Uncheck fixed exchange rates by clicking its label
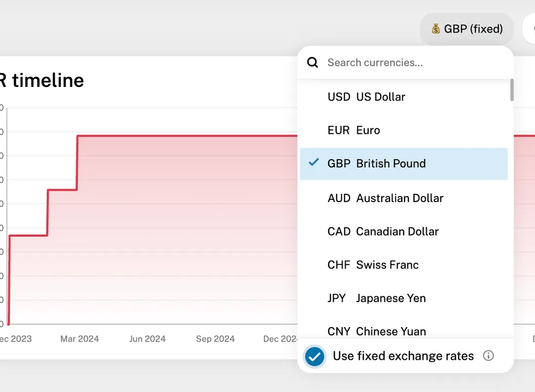Screen dimensions: 535x392 tap(402, 356)
